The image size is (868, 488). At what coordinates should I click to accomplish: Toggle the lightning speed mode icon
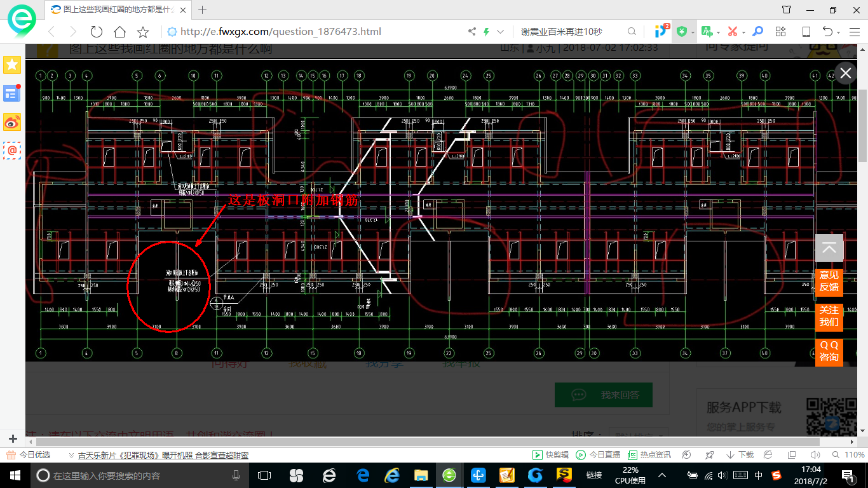pos(487,32)
